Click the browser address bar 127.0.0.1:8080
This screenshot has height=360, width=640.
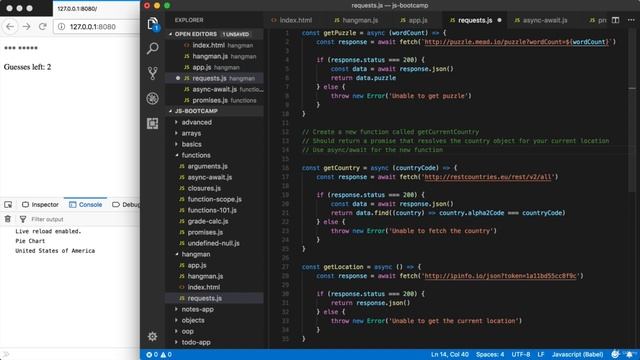point(96,27)
